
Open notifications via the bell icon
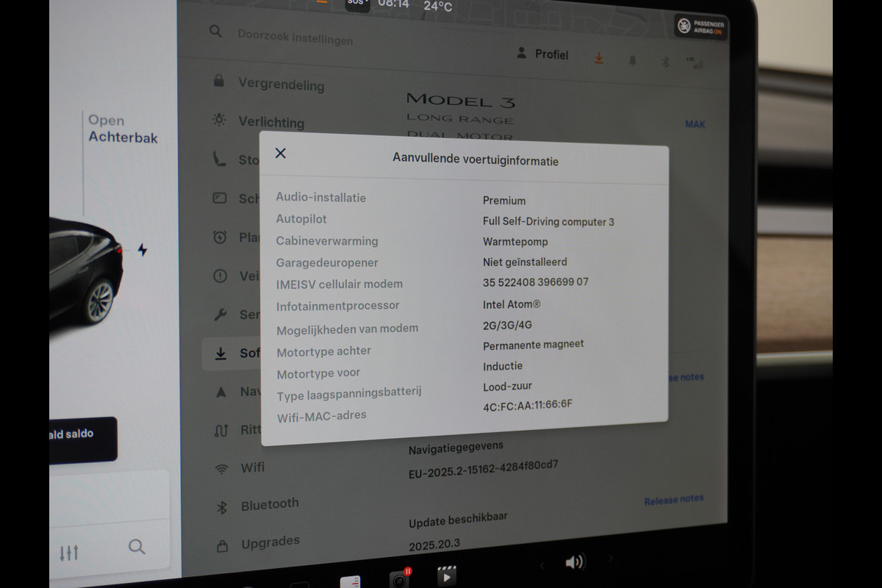click(x=632, y=61)
